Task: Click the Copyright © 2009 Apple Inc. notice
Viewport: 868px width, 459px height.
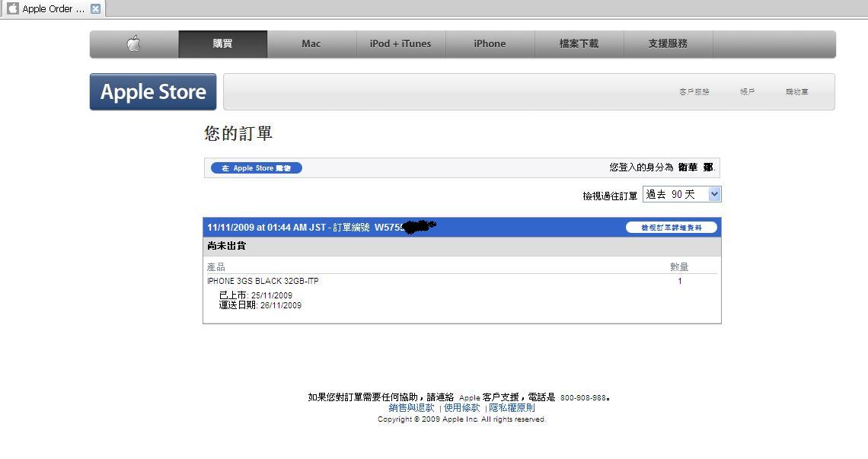Action: click(x=461, y=419)
